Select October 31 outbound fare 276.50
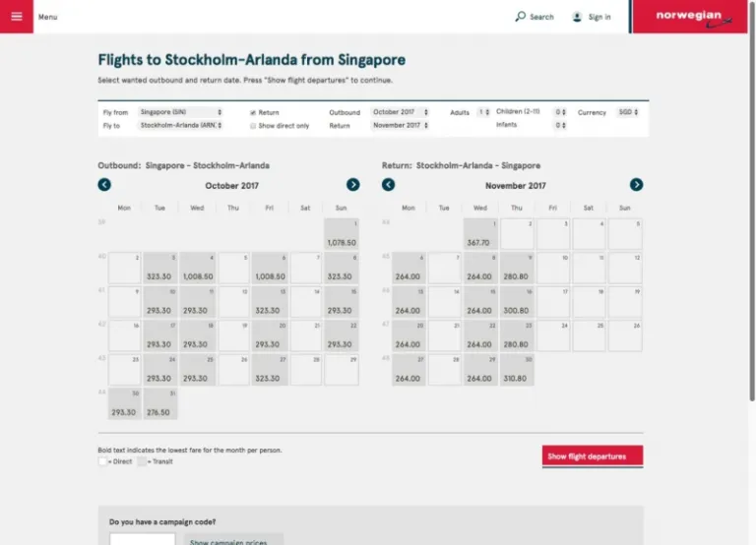Screen dimensions: 756x545 [x=159, y=404]
